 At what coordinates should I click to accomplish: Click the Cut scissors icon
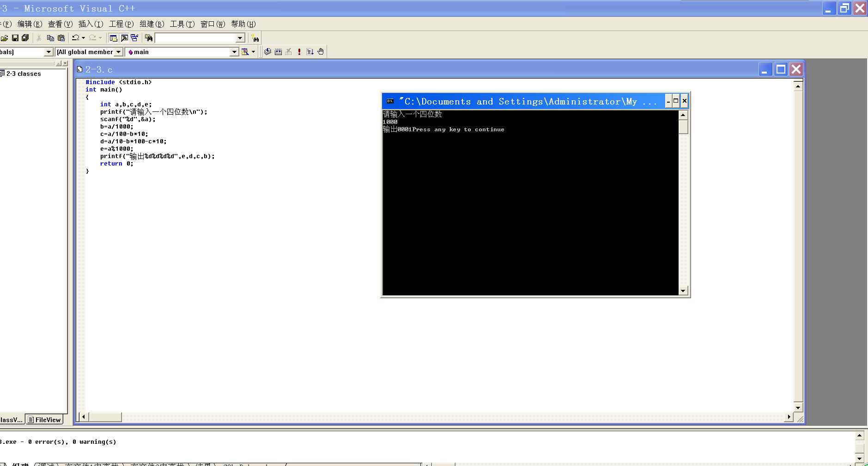tap(39, 38)
